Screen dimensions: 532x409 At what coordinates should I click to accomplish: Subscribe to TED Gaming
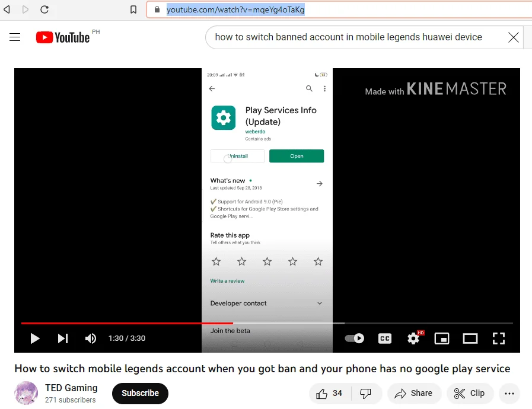[x=140, y=393]
